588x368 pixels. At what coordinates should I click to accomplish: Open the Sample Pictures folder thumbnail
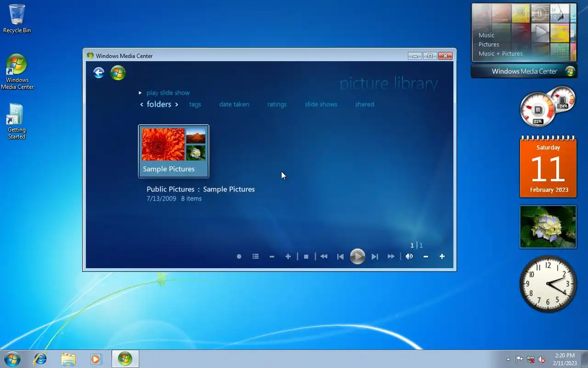pyautogui.click(x=174, y=151)
